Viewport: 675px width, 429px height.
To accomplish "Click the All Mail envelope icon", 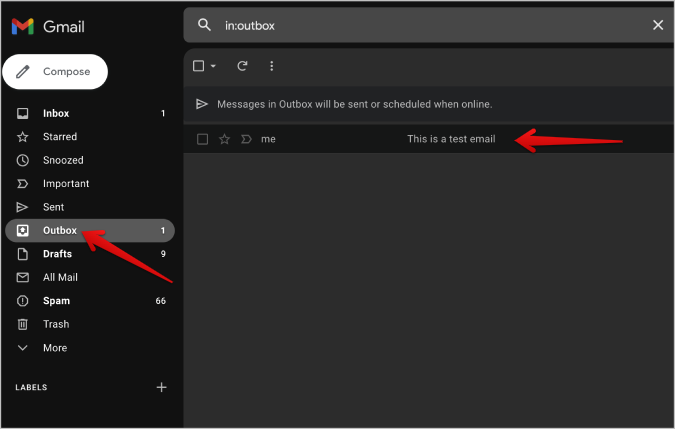I will [22, 278].
